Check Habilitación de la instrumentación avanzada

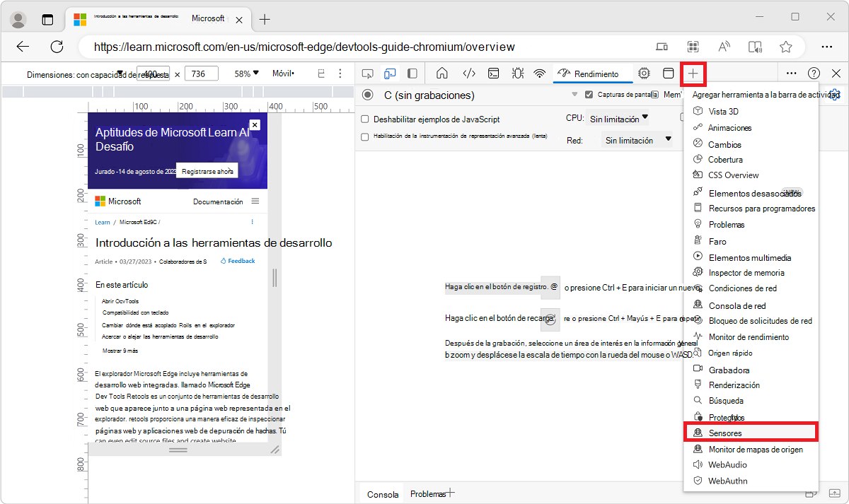coord(365,137)
